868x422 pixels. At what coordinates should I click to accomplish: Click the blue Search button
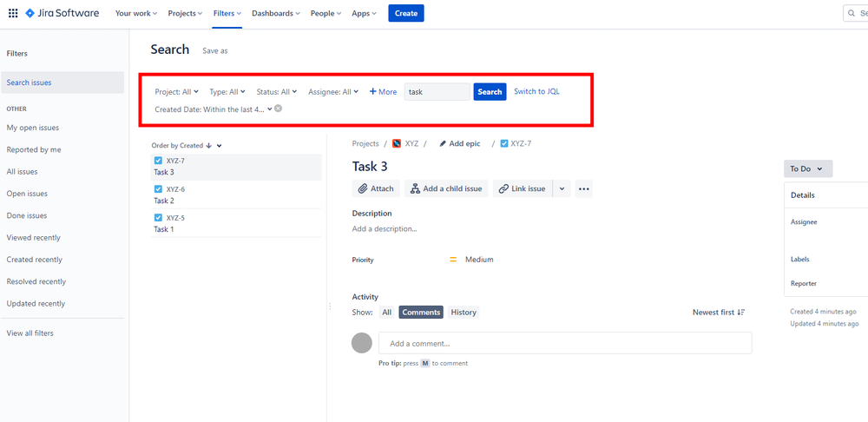(x=490, y=91)
